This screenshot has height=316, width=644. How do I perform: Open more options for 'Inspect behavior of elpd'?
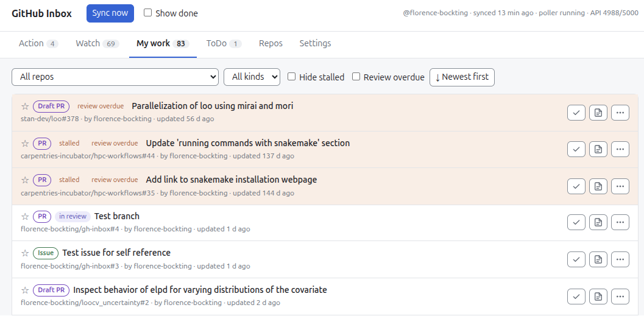click(620, 297)
